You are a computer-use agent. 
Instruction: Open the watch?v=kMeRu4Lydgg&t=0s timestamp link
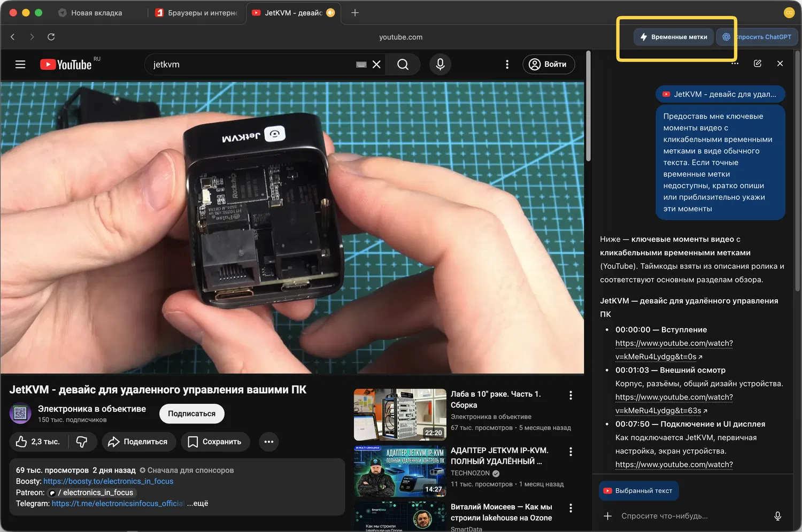674,350
